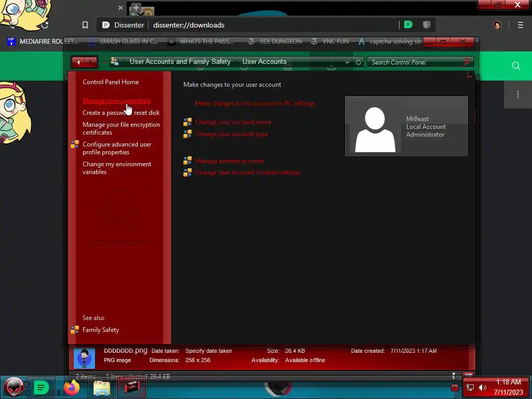Close the current browser tab
This screenshot has height=399, width=532.
(x=121, y=7)
